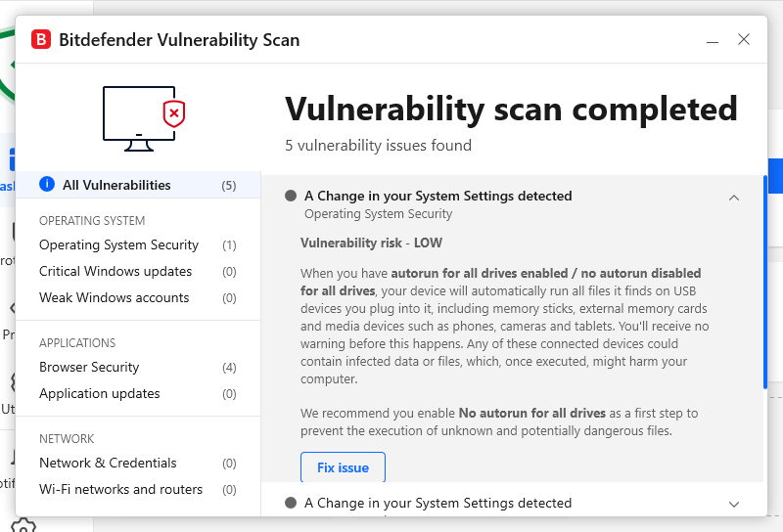Open Operating System Security category
Screen dimensions: 783x532
pos(118,244)
